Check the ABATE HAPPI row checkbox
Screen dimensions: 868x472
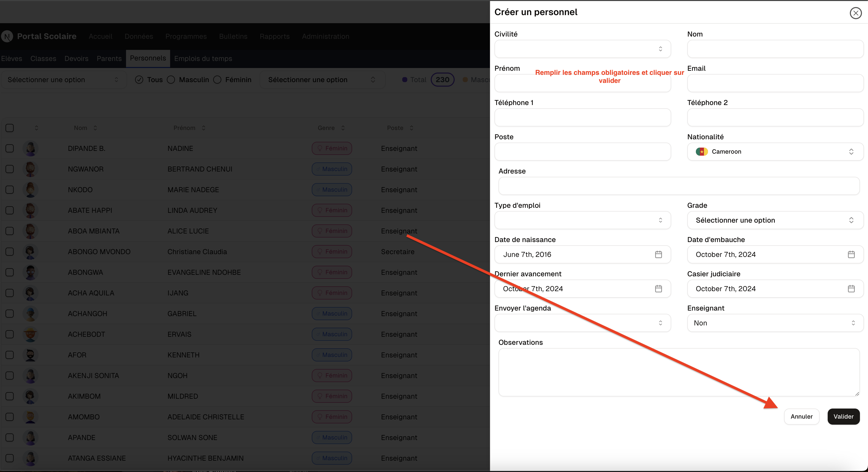[9, 210]
